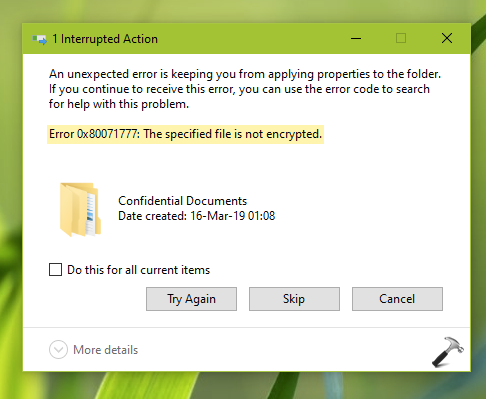This screenshot has width=486, height=399.
Task: Expand More details using the chevron circle
Action: 58,350
